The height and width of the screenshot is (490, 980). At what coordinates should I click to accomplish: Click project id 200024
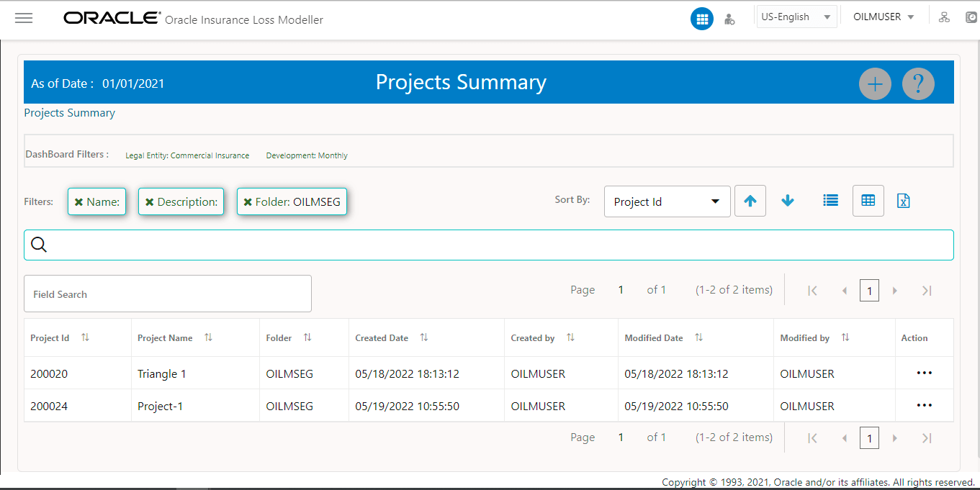tap(49, 407)
